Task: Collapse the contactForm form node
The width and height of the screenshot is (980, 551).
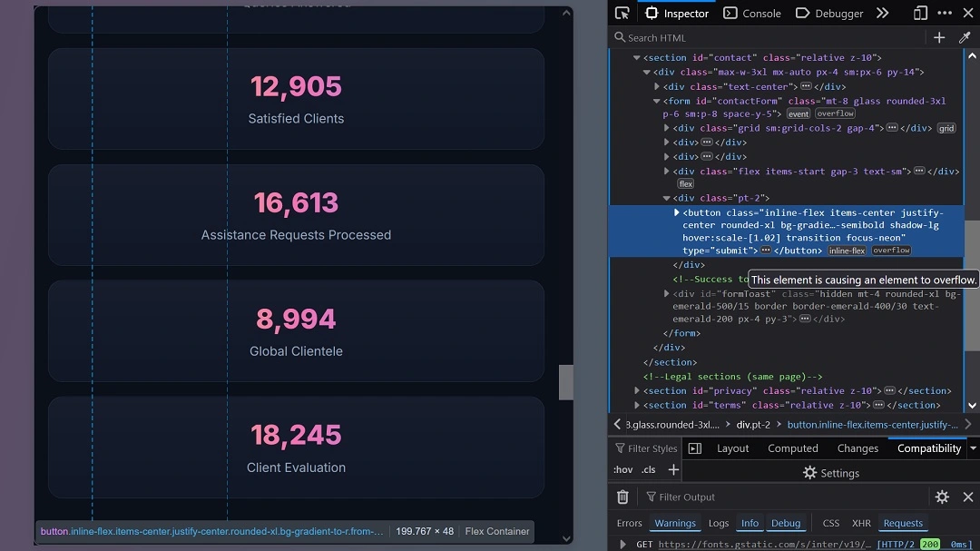Action: (657, 101)
